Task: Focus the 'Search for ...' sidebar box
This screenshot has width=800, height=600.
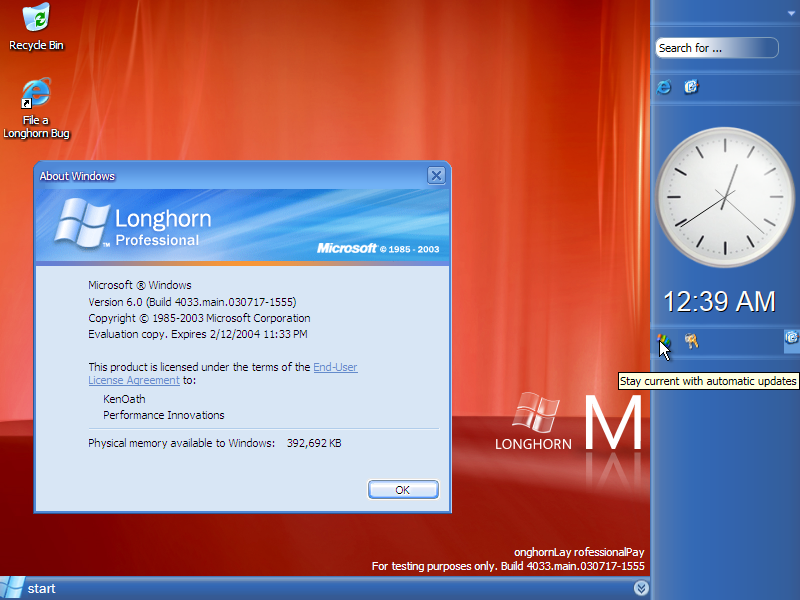Action: tap(716, 48)
